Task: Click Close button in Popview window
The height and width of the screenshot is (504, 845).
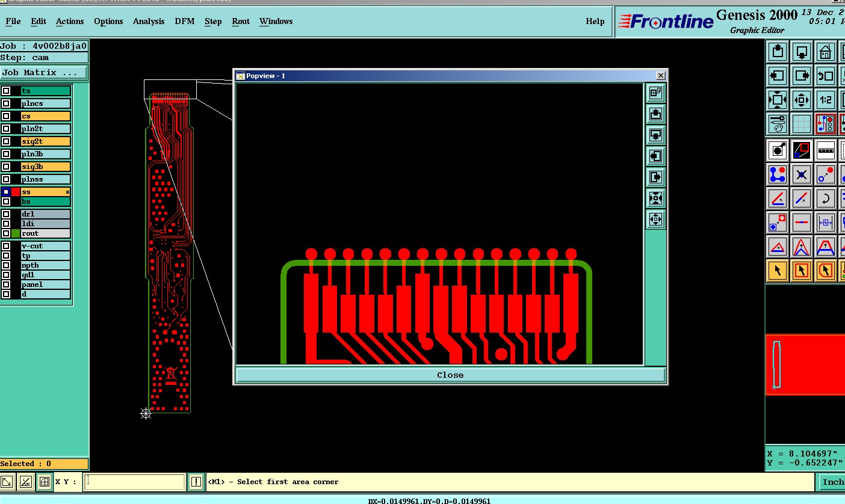Action: pyautogui.click(x=450, y=375)
